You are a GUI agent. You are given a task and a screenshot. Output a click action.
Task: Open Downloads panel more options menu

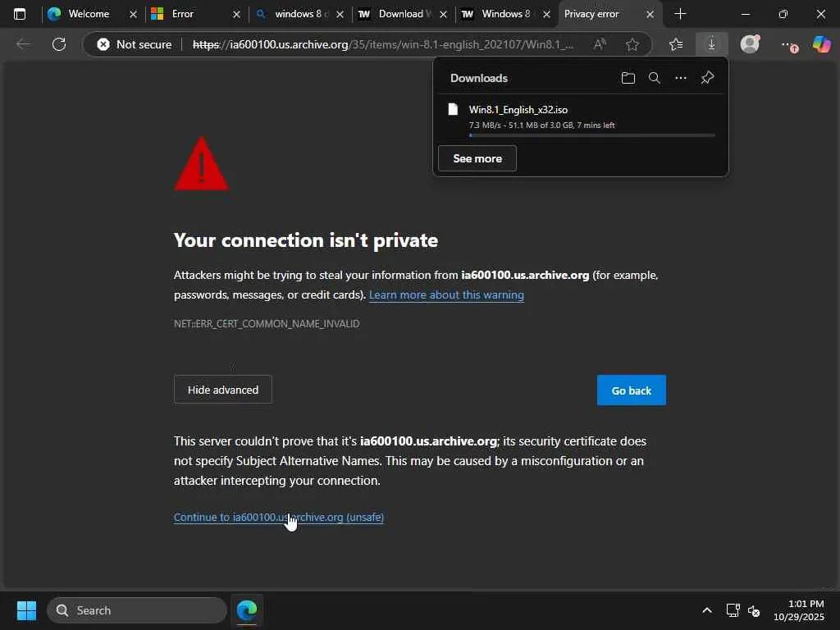tap(680, 78)
